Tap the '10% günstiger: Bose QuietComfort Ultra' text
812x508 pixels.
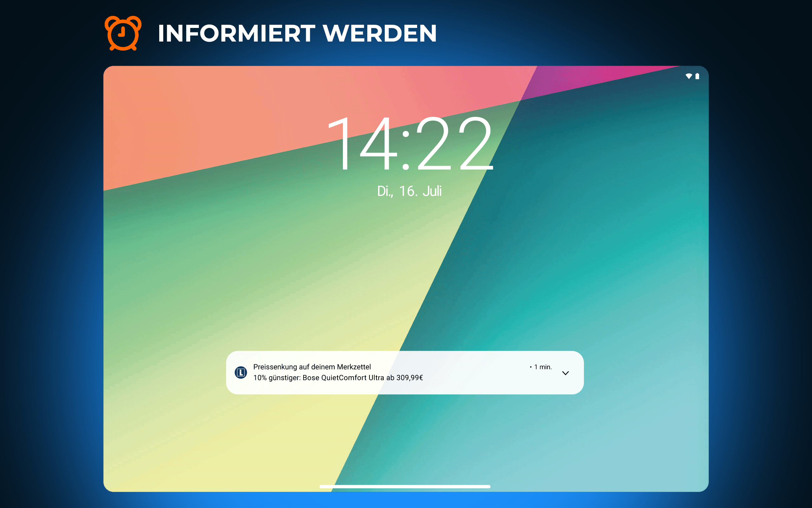point(318,378)
